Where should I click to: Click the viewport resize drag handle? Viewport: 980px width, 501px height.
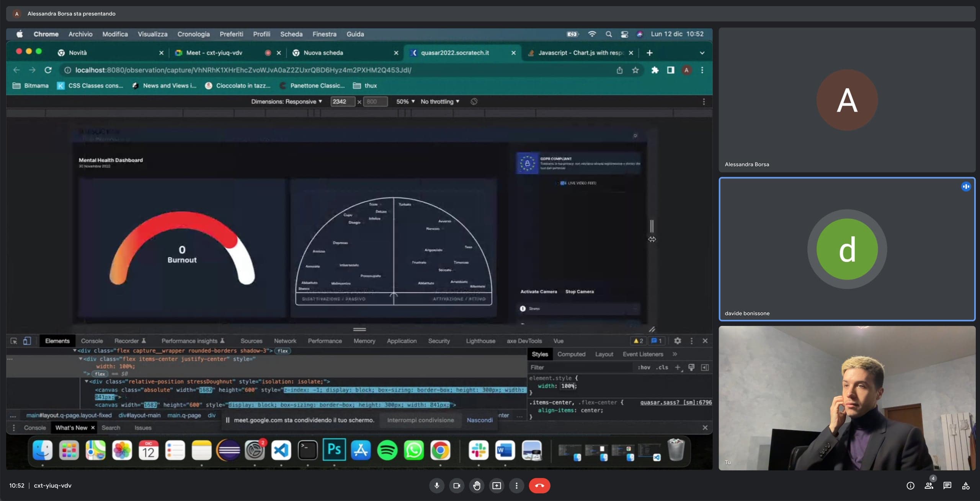point(652,226)
